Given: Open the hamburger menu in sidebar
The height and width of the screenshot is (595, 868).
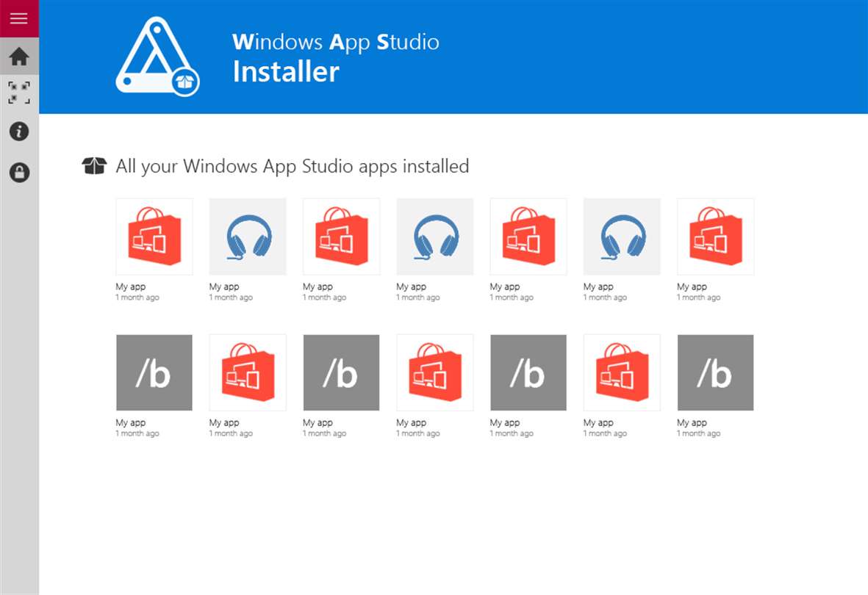Looking at the screenshot, I should click(19, 18).
